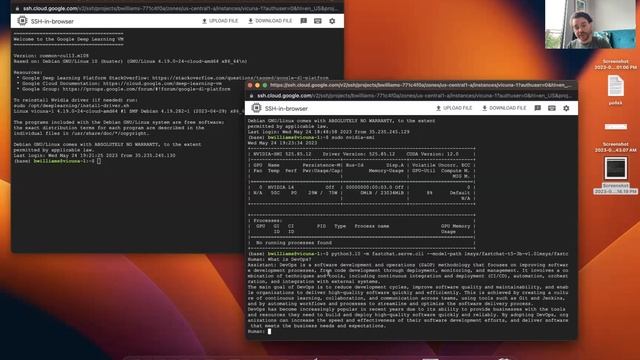Click the 'Screenshot ...43:07 AM' label on desktop
Image resolution: width=640 pixels, height=360 pixels.
coord(616,147)
